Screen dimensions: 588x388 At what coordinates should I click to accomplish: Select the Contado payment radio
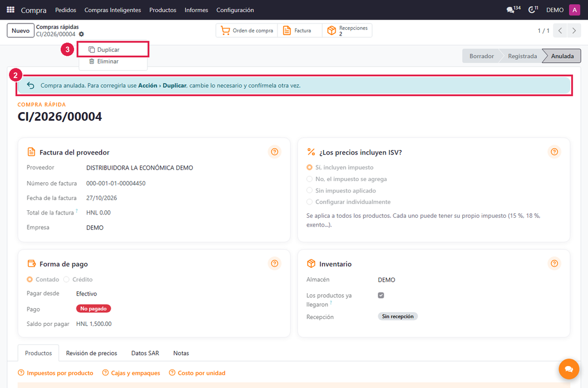point(30,279)
